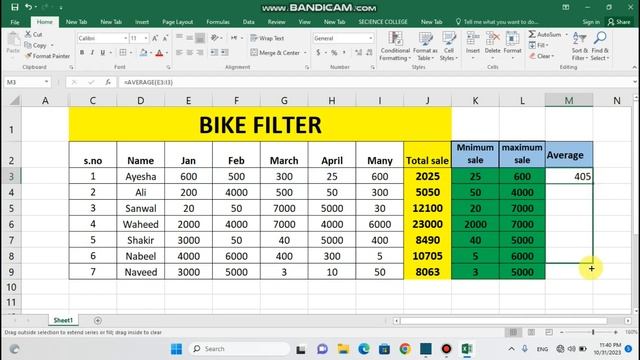Apply Percent Style format

334,53
